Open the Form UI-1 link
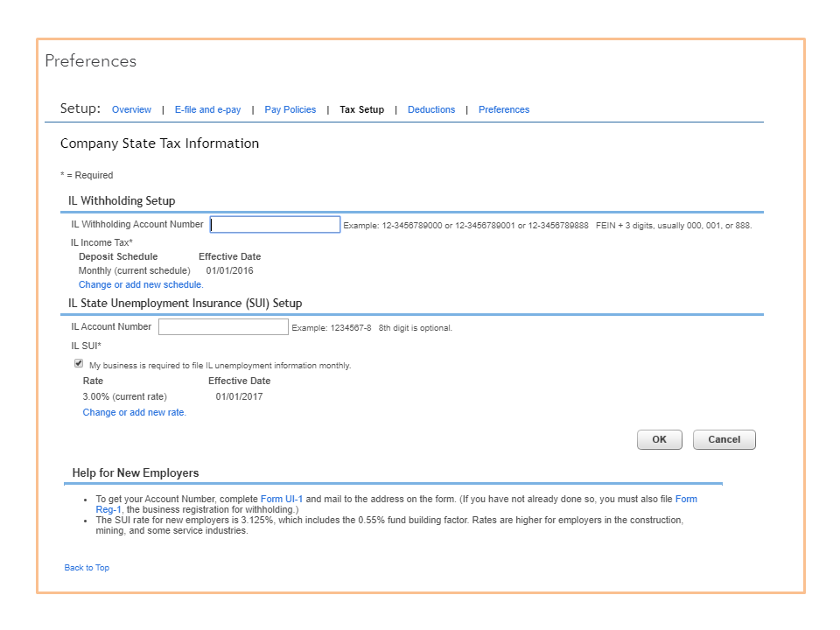The image size is (840, 630). coord(282,499)
